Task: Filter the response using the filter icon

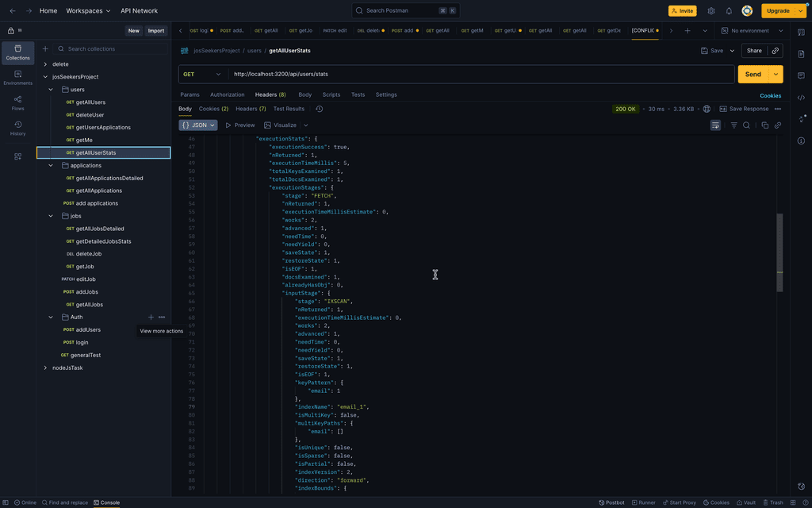Action: tap(733, 125)
